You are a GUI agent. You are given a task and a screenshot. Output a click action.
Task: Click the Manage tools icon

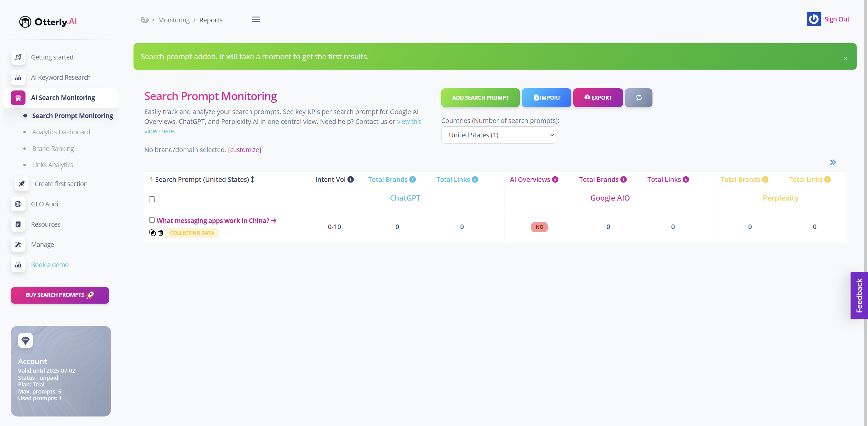[18, 245]
